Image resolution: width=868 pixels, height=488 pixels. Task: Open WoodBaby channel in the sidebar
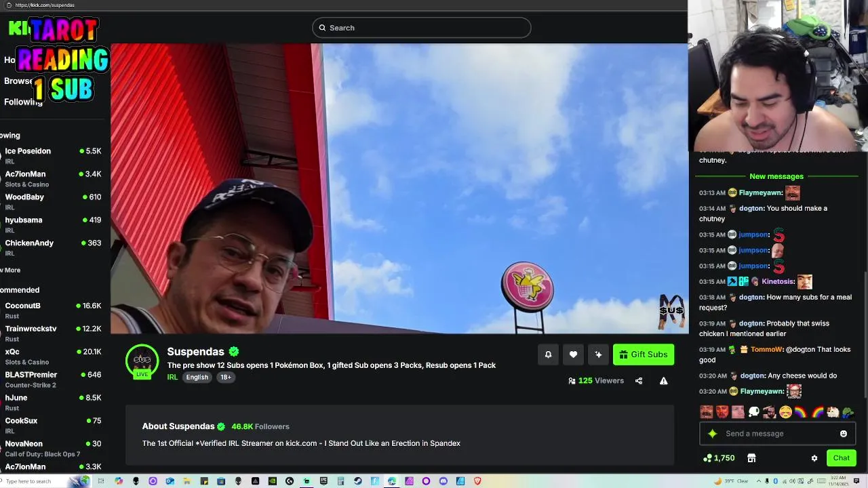tap(53, 201)
